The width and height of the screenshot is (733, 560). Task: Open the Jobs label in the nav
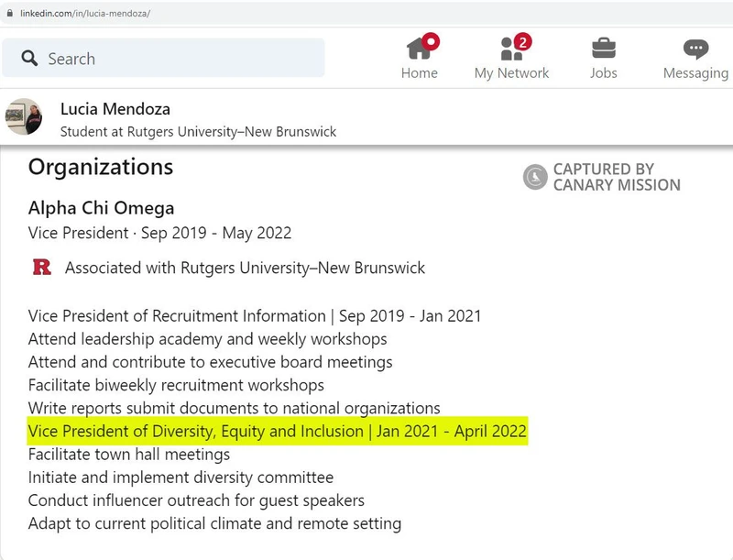click(604, 73)
